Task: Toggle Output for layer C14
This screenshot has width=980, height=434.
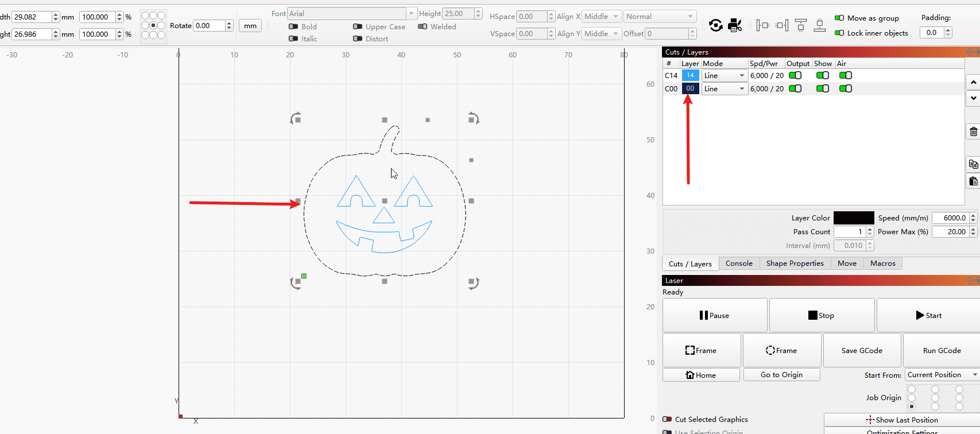Action: 795,75
